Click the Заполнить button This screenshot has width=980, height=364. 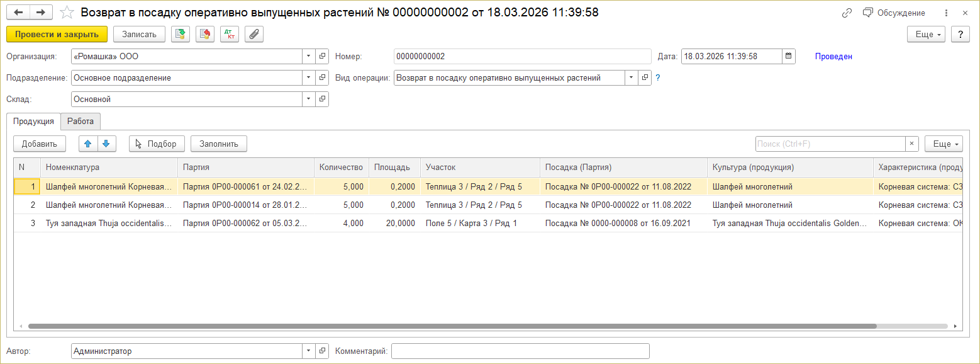[219, 144]
